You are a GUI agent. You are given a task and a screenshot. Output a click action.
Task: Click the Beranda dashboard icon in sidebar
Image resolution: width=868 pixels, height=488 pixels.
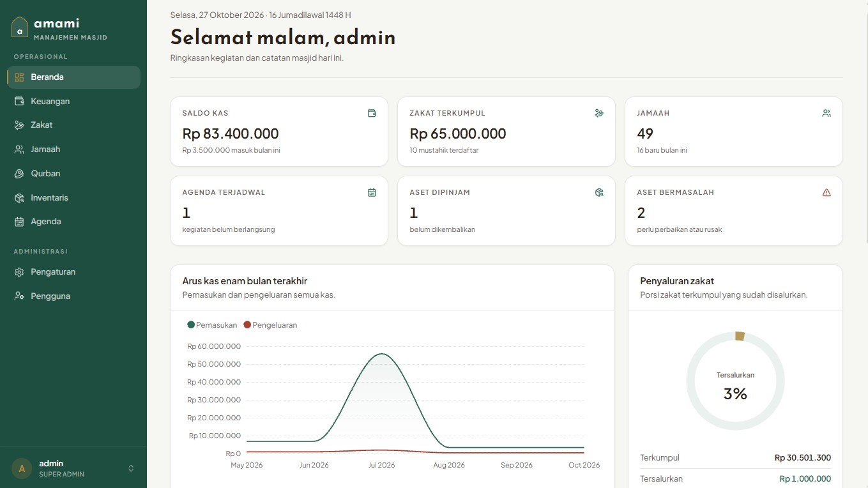pos(19,77)
